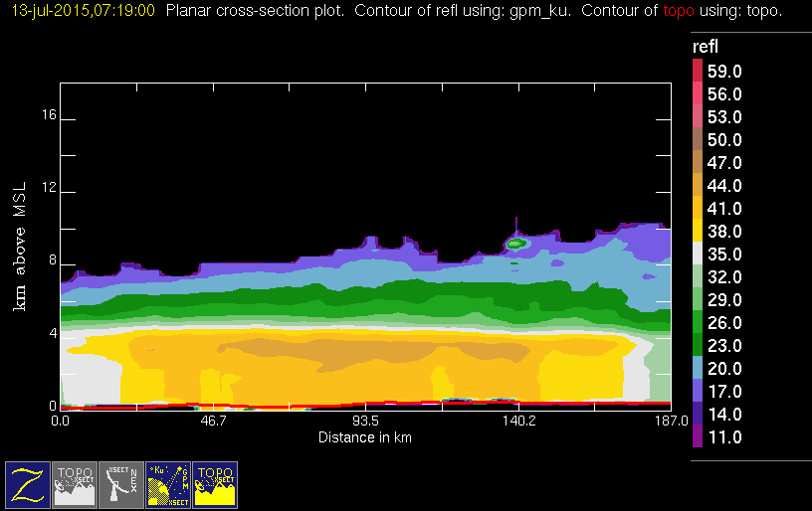Screen dimensions: 812x511
Task: Click the 'km above MSL' axis label
Action: (19, 246)
